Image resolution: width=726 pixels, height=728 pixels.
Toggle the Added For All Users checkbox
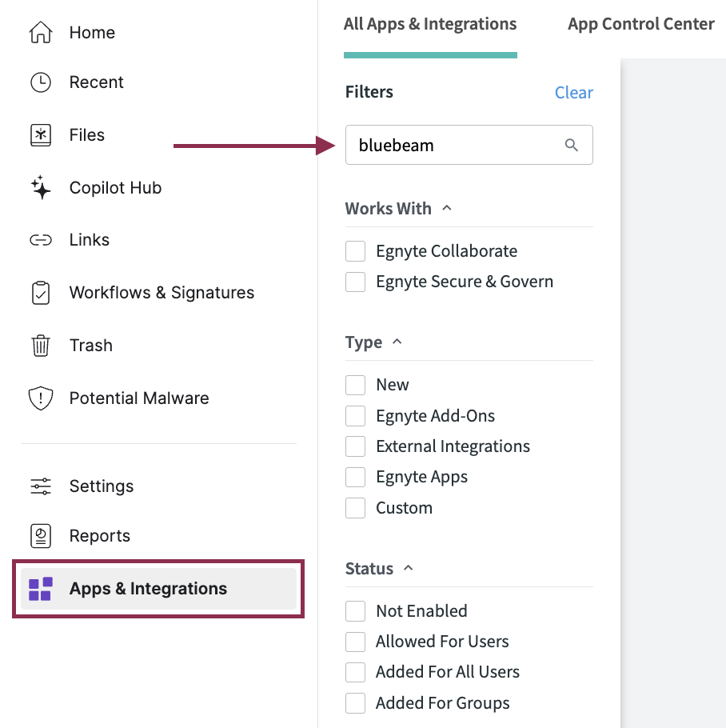tap(355, 672)
